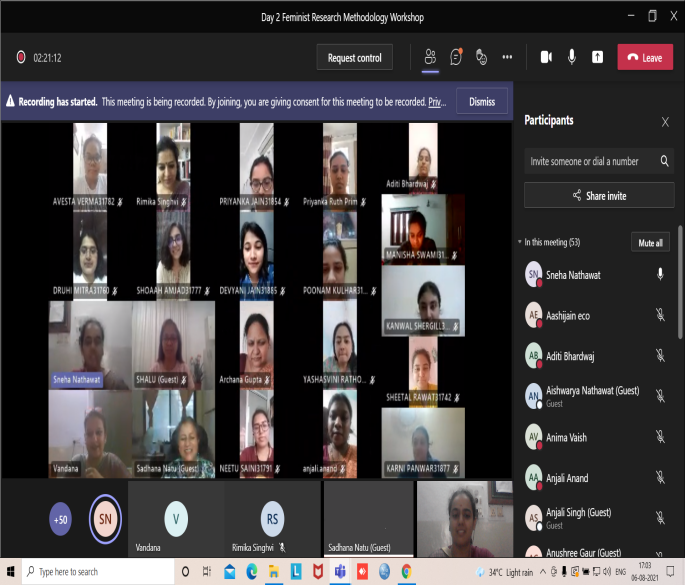Dismiss the recording notification banner
This screenshot has width=685, height=585.
pyautogui.click(x=481, y=102)
